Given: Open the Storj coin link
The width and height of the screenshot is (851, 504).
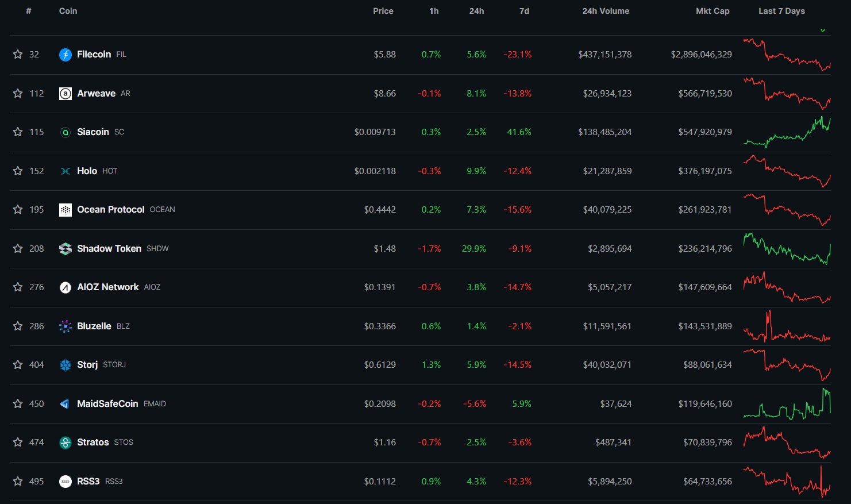Looking at the screenshot, I should 87,364.
